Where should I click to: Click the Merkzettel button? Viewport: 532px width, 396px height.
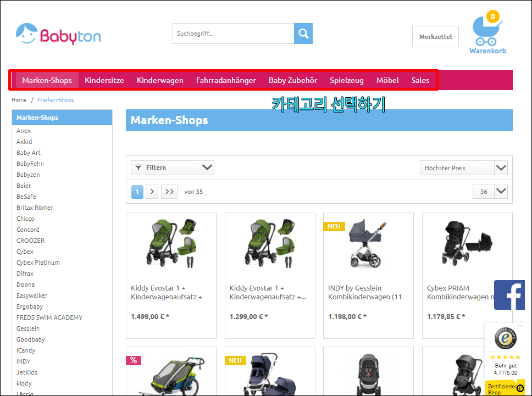pyautogui.click(x=435, y=37)
